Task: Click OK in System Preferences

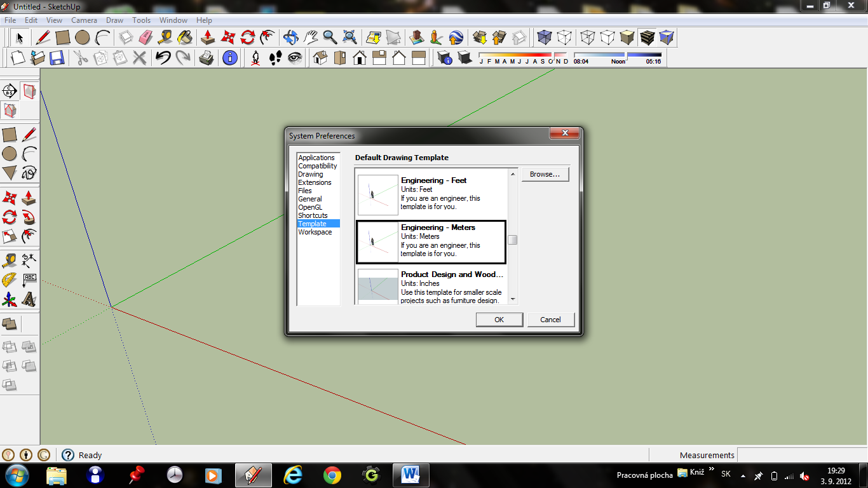Action: coord(499,320)
